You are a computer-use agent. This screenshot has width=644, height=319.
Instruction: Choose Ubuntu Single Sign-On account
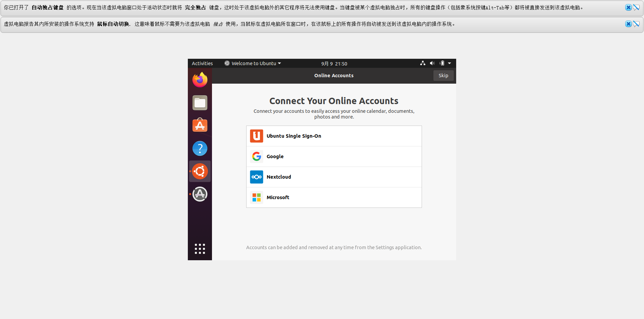[x=334, y=136]
